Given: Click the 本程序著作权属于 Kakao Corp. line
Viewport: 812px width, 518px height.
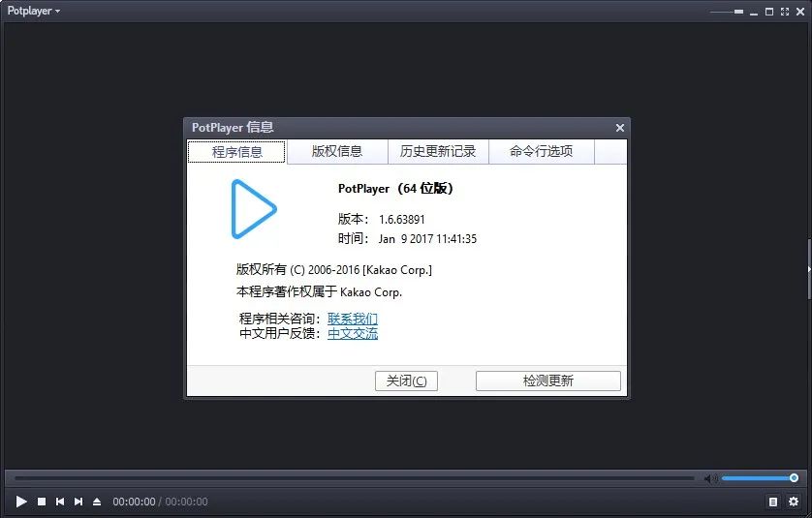Looking at the screenshot, I should coord(319,291).
